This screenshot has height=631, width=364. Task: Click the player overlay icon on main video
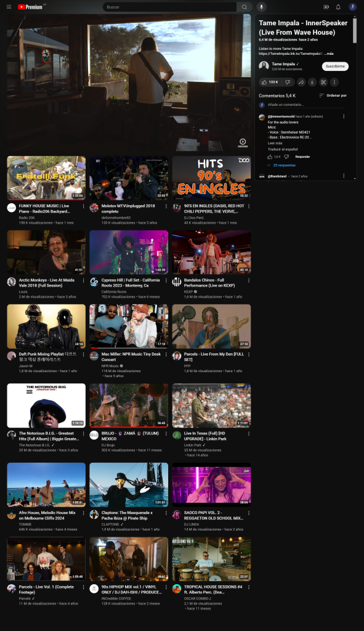(243, 142)
